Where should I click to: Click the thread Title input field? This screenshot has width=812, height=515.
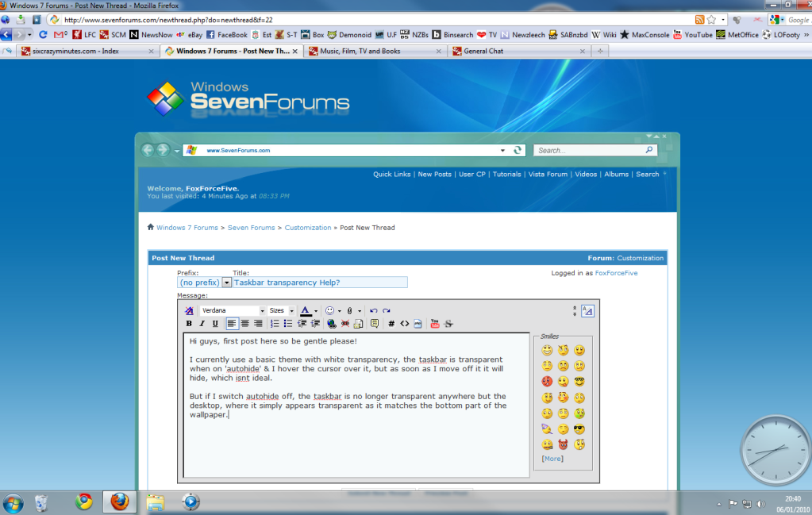coord(320,282)
